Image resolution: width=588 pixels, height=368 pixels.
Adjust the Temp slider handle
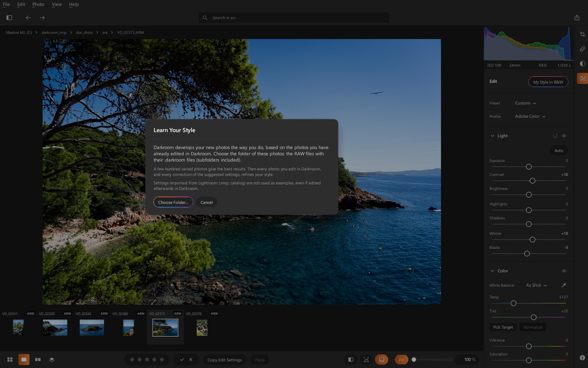(x=513, y=303)
